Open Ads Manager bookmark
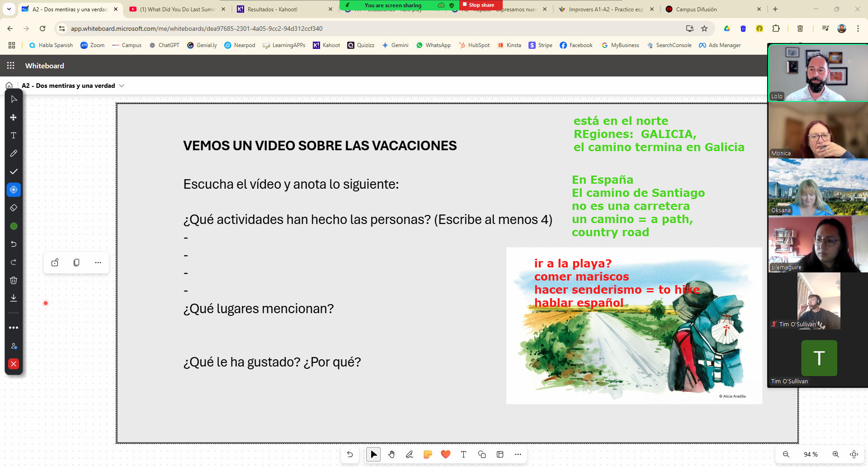The width and height of the screenshot is (868, 467). [720, 45]
